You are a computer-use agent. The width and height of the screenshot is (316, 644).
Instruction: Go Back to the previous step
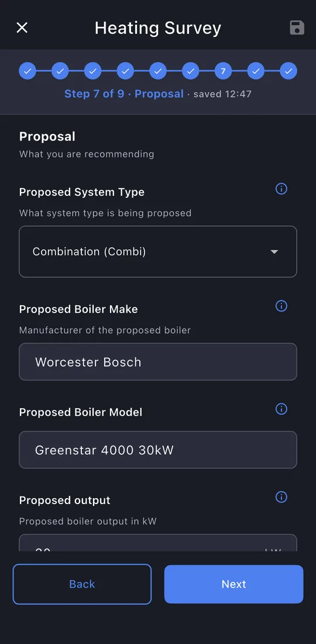click(82, 584)
